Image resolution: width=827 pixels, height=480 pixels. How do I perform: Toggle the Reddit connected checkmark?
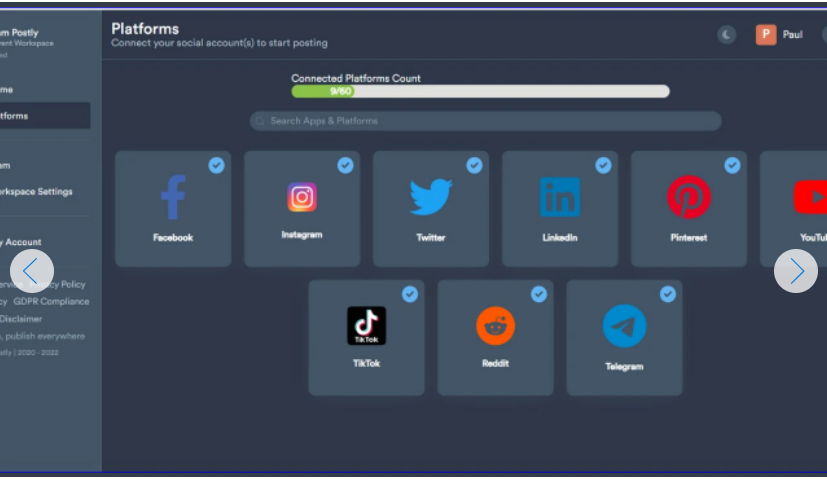538,294
